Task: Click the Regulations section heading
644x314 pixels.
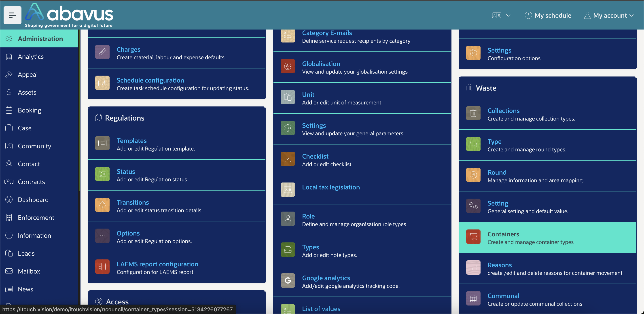Action: pos(125,118)
